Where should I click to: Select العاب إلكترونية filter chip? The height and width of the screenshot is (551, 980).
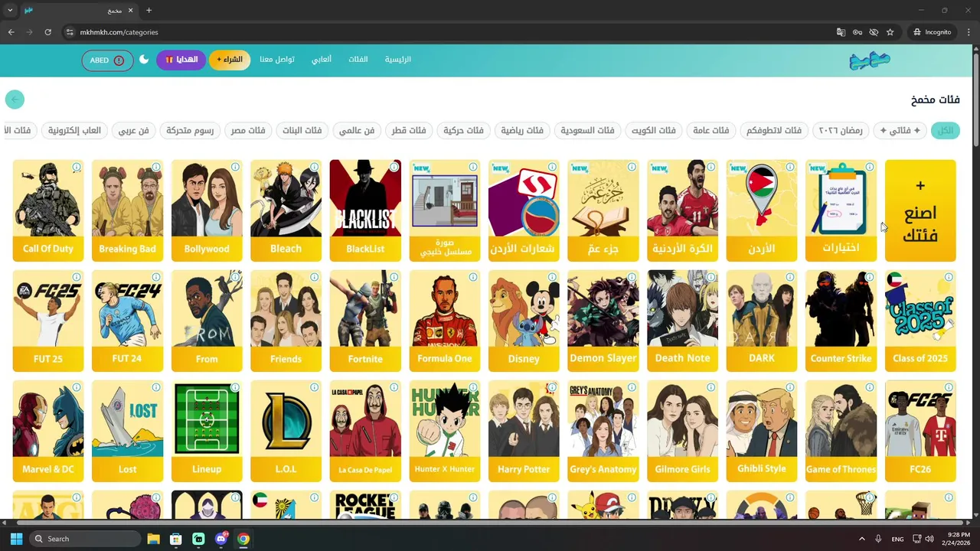pos(74,131)
